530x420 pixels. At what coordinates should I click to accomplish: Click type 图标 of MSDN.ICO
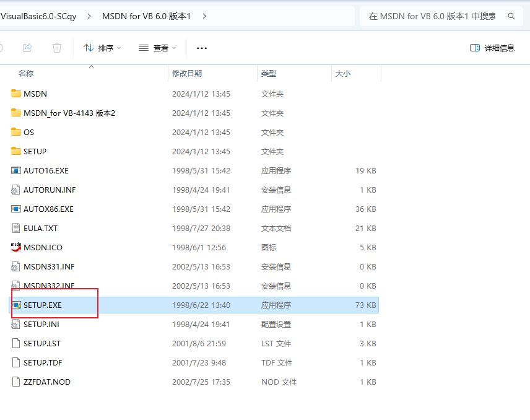(269, 248)
